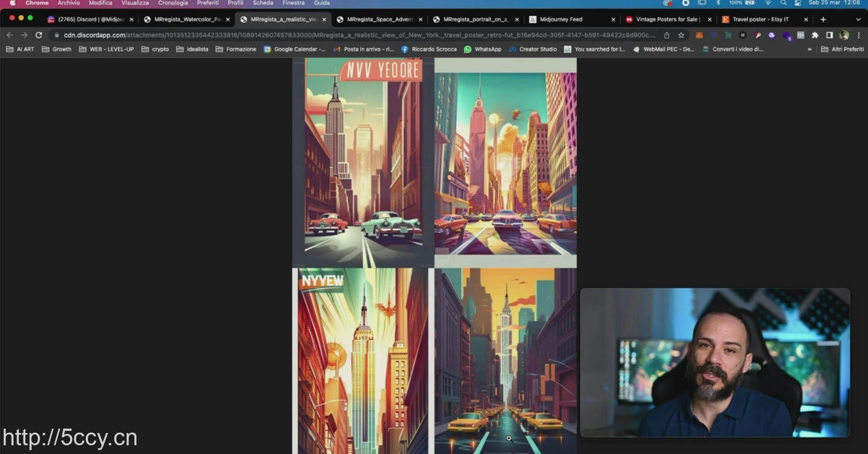Image resolution: width=868 pixels, height=454 pixels.
Task: Open the purple extension with badge 5
Action: (x=787, y=35)
